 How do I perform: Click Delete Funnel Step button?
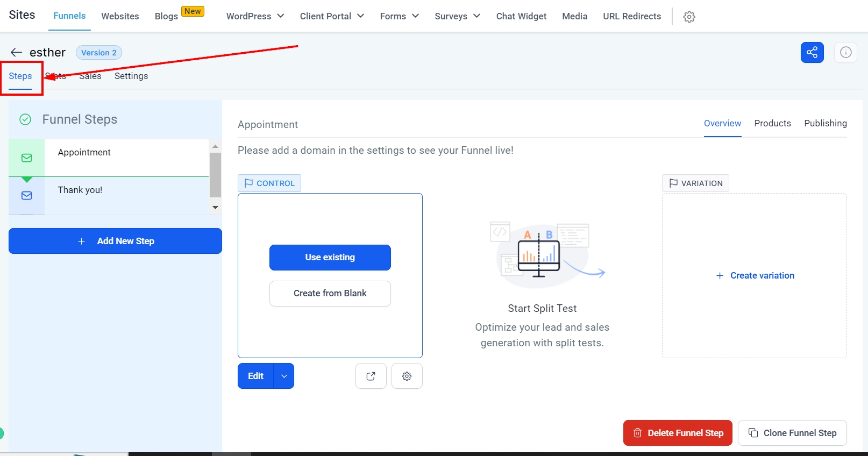pos(678,433)
